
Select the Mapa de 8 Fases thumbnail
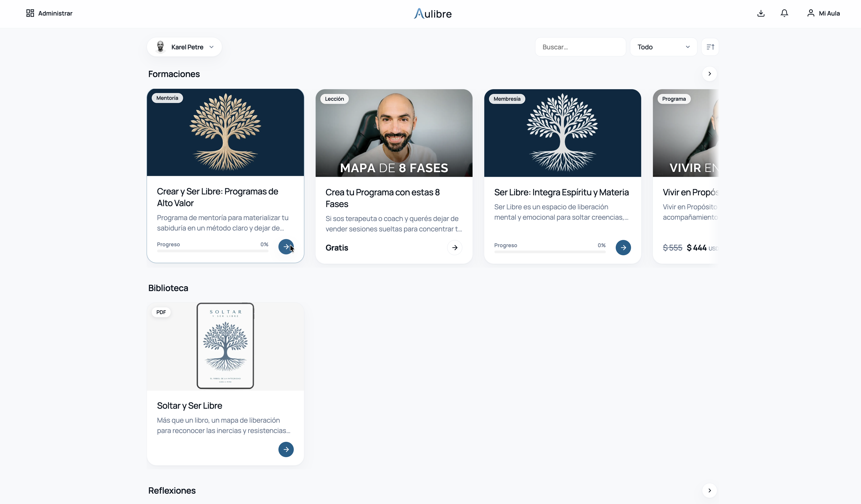tap(394, 133)
